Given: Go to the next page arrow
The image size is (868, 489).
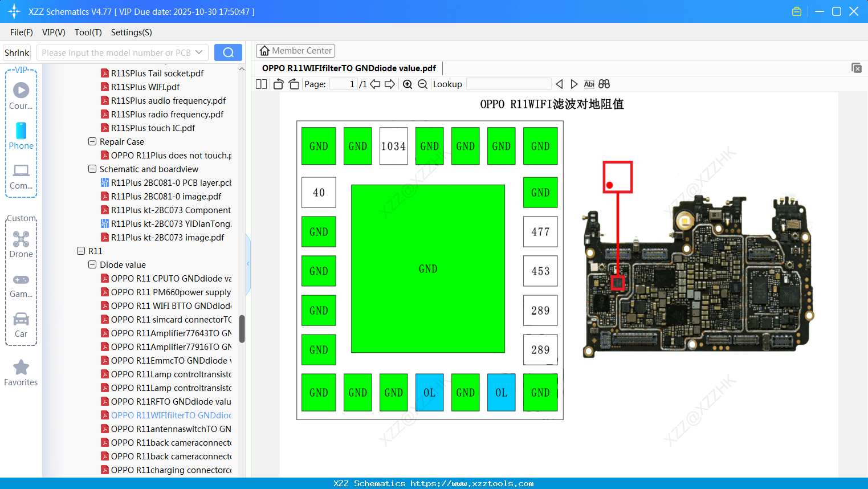Looking at the screenshot, I should pos(390,84).
